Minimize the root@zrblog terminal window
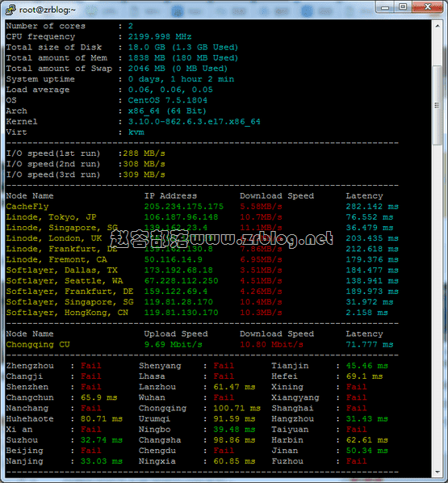Image resolution: width=448 pixels, height=483 pixels. click(385, 6)
